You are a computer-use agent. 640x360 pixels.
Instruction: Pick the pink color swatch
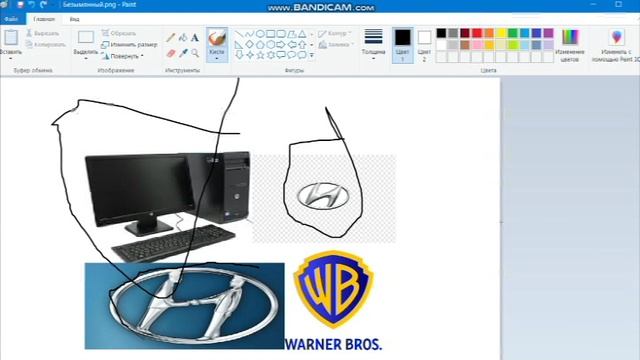tap(477, 44)
